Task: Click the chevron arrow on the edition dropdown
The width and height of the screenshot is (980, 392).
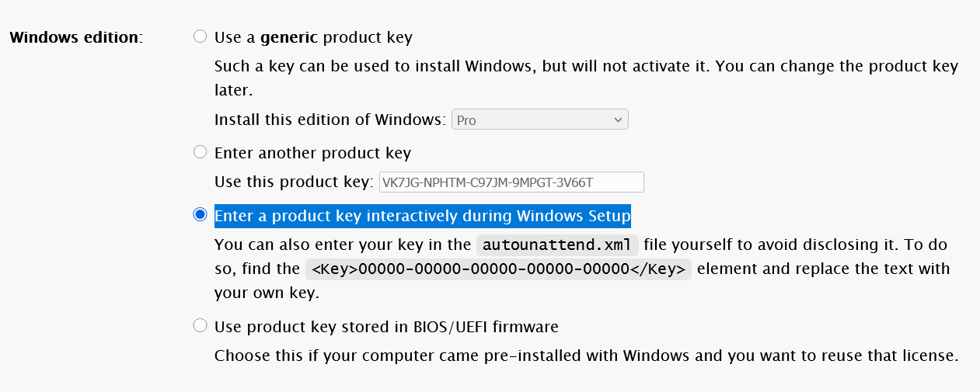Action: pyautogui.click(x=618, y=120)
